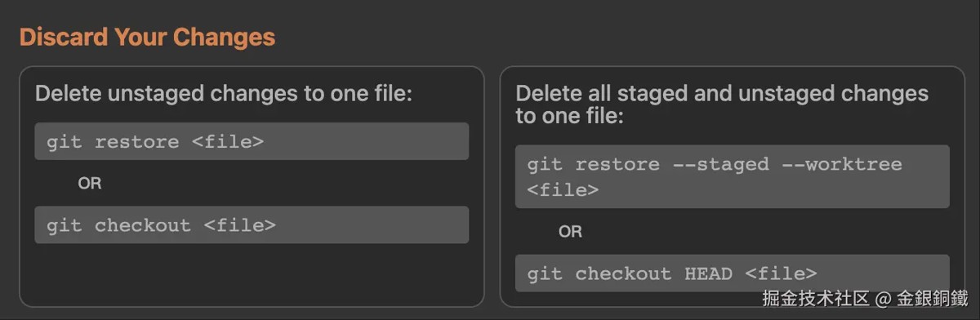Click <file> placeholder in git restore line
This screenshot has height=320, width=980.
pos(228,142)
